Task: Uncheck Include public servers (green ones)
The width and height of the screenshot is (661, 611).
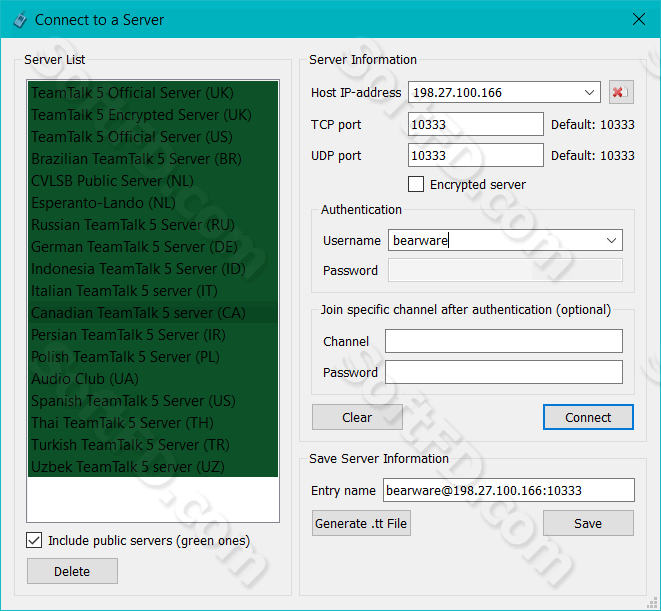Action: coord(34,540)
